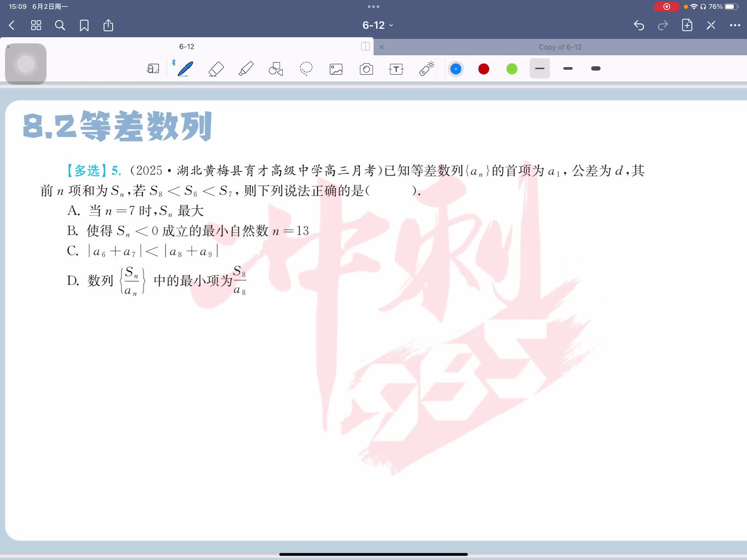747x560 pixels.
Task: Open the Camera tool
Action: click(366, 69)
